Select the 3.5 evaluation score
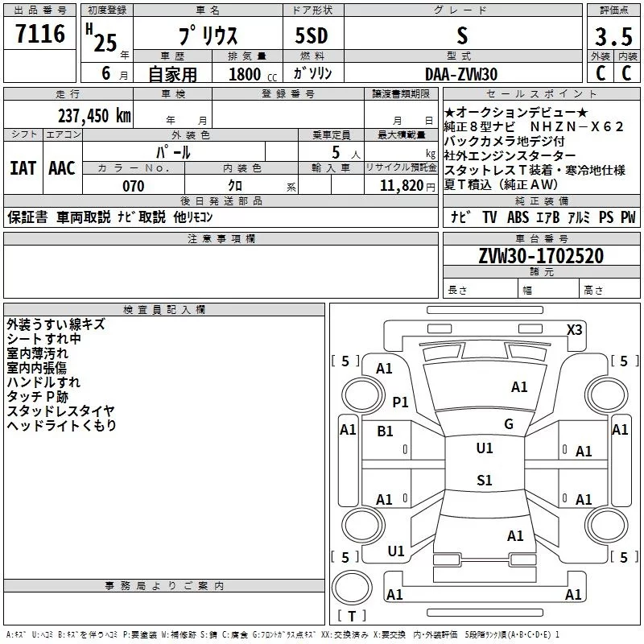 (x=613, y=37)
